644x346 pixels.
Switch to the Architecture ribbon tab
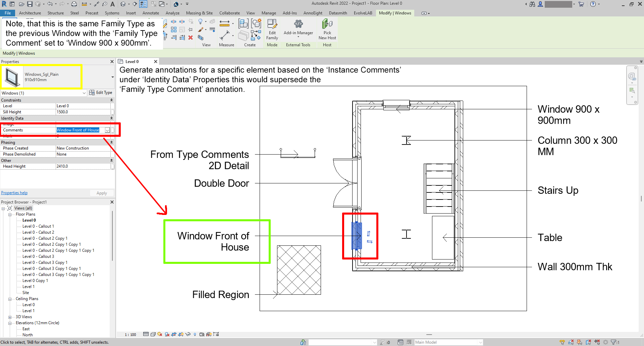pyautogui.click(x=30, y=13)
